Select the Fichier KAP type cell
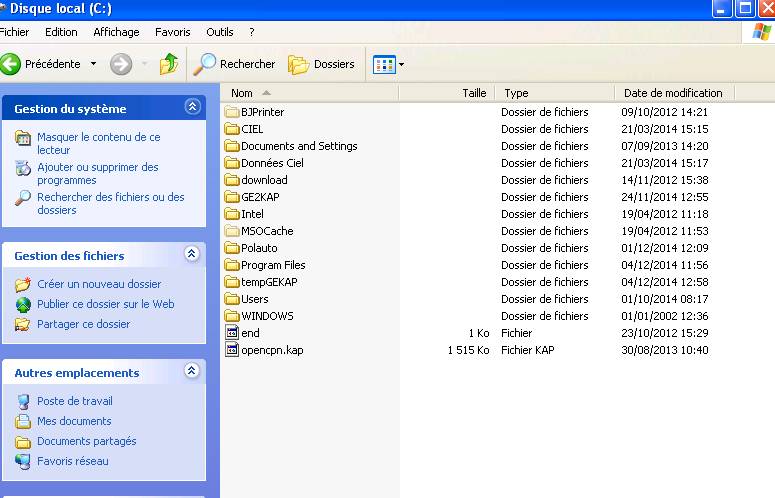 pos(527,350)
